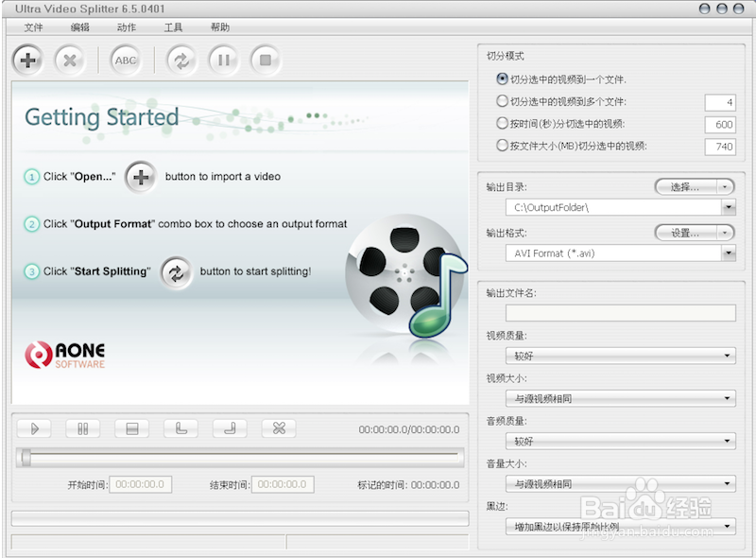This screenshot has height=558, width=756.
Task: Click the 输出文件名 text field
Action: pos(621,313)
